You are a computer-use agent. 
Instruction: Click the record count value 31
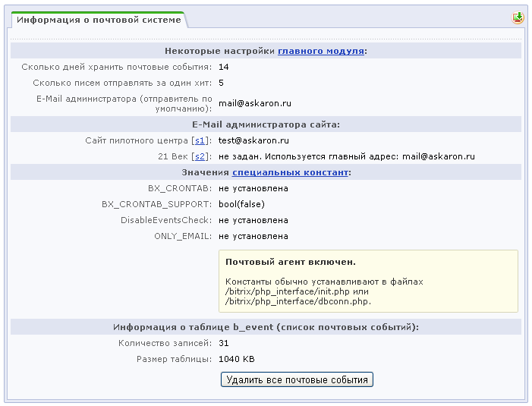223,343
